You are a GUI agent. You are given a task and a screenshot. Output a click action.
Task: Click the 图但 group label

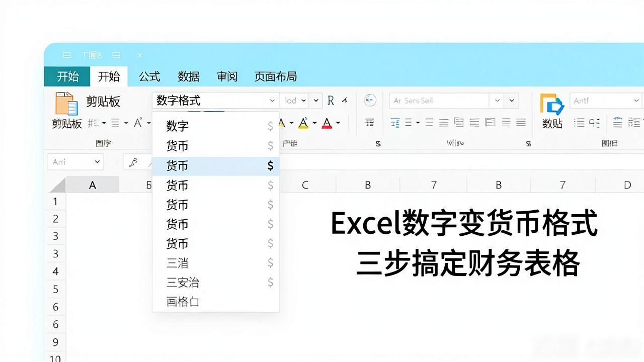[609, 144]
